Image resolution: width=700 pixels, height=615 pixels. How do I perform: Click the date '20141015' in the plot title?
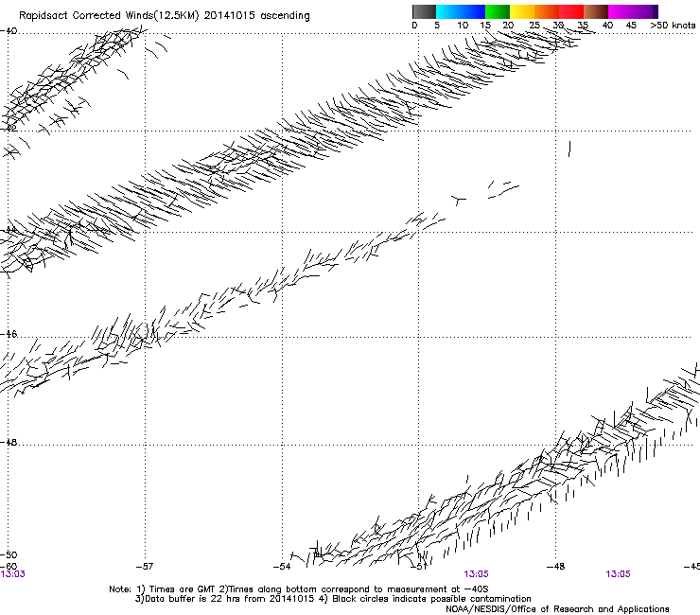[x=230, y=16]
